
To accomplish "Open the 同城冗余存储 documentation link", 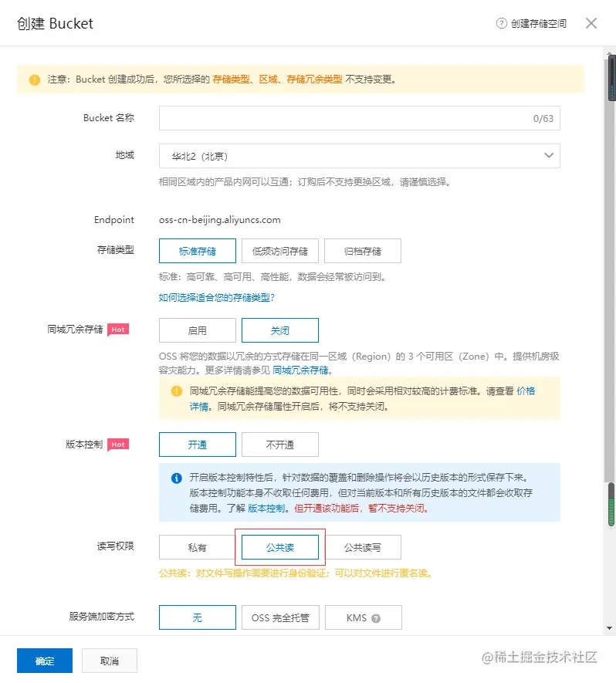I will pyautogui.click(x=300, y=370).
